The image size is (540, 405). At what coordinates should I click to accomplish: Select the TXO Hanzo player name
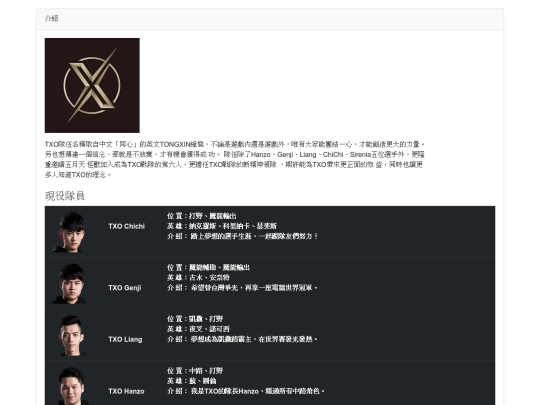pyautogui.click(x=126, y=391)
